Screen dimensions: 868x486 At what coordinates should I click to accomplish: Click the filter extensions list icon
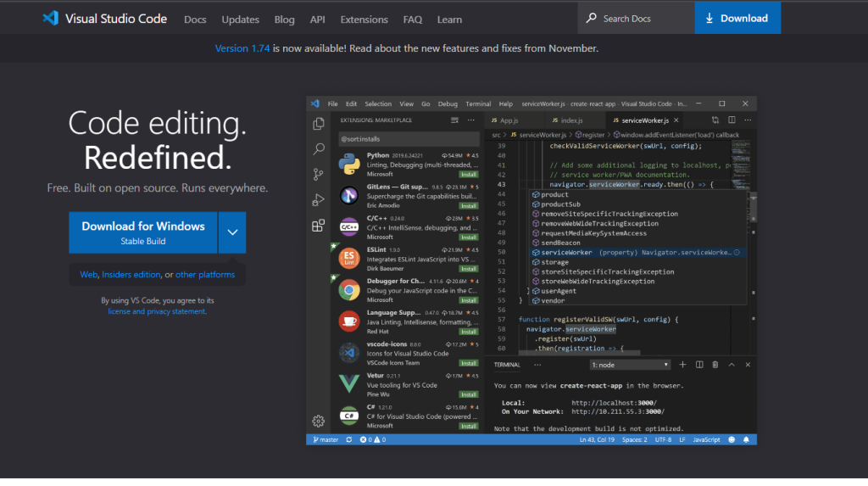[454, 120]
